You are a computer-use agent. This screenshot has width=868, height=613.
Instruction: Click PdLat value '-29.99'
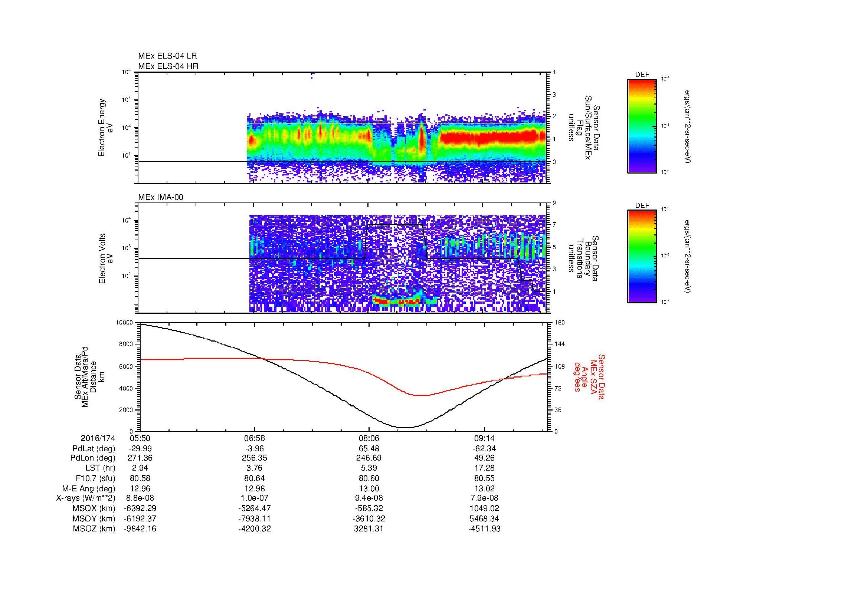tap(140, 449)
